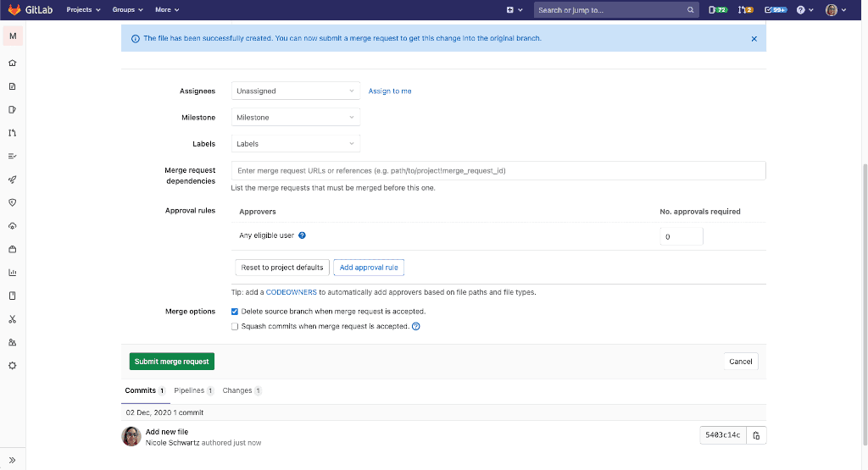Open Settings gear icon in sidebar
This screenshot has height=470, width=868.
tap(12, 366)
